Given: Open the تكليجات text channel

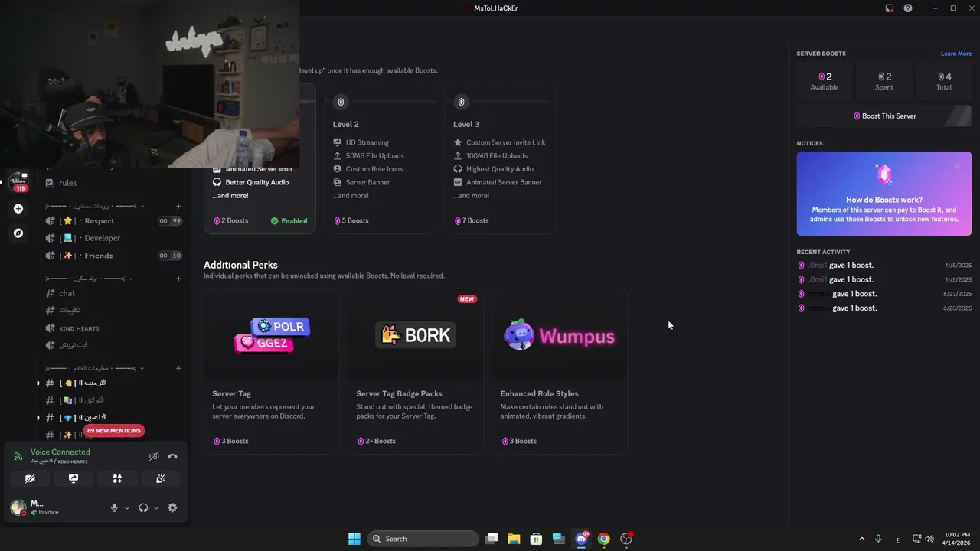Looking at the screenshot, I should pyautogui.click(x=112, y=311).
